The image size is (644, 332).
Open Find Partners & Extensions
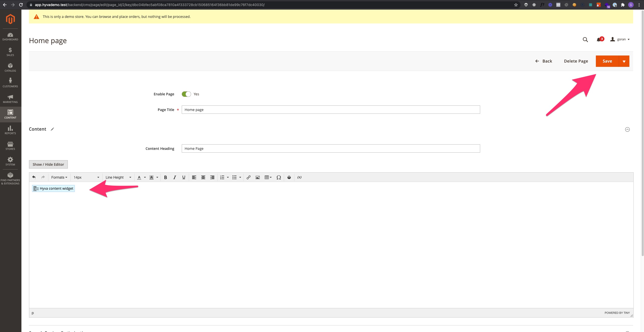pos(10,179)
